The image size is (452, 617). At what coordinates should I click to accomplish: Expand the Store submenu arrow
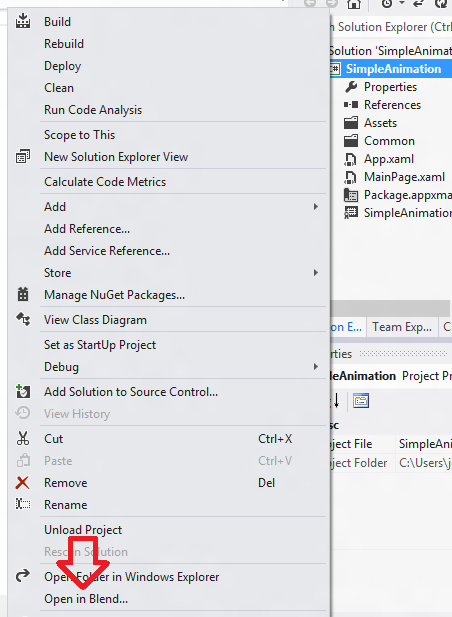(x=315, y=273)
